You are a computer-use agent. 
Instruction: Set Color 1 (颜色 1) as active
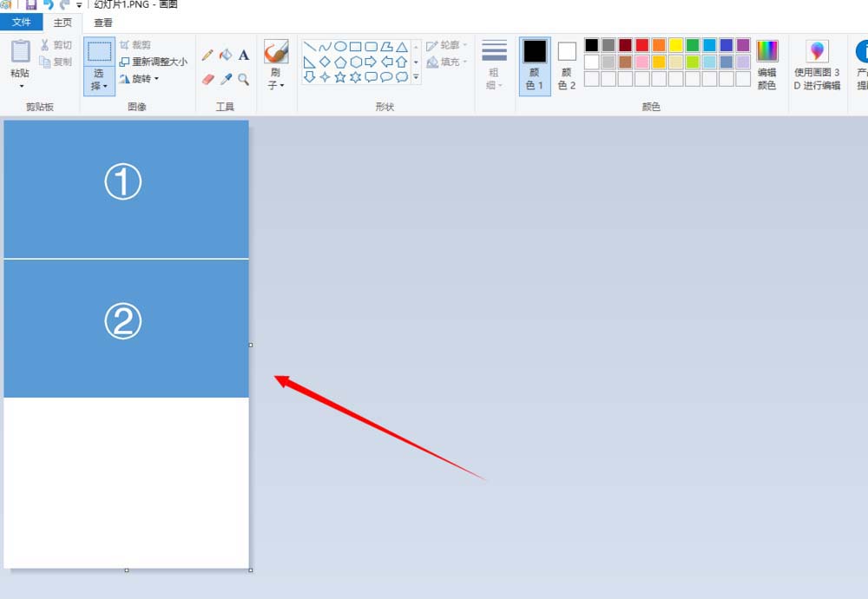(535, 66)
